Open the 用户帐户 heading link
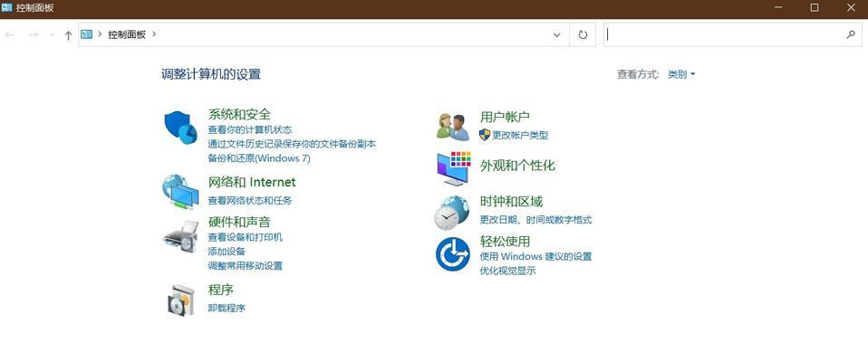 pos(505,117)
